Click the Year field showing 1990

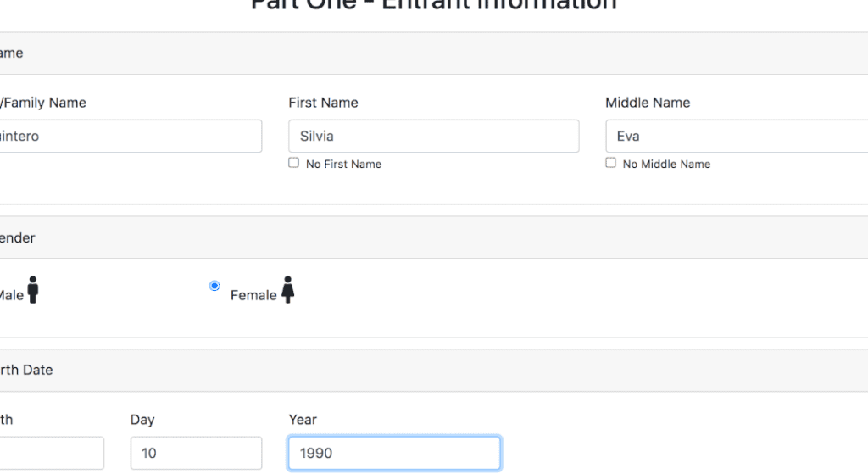pos(394,453)
